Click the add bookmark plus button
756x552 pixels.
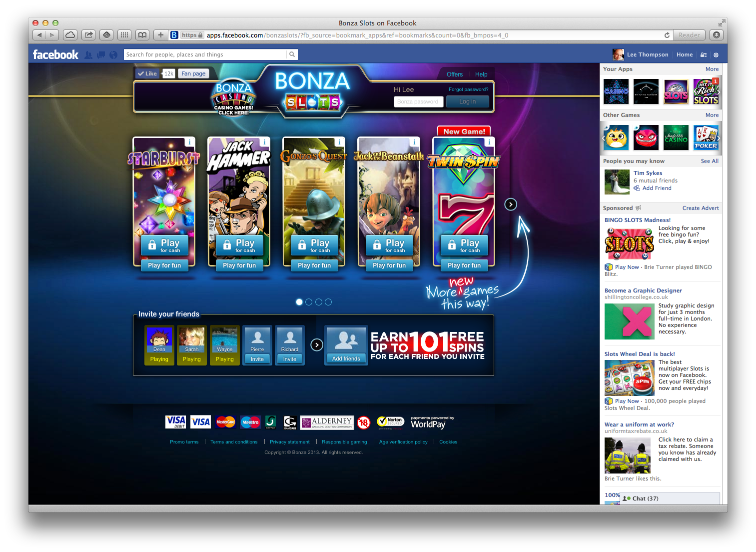click(x=160, y=35)
